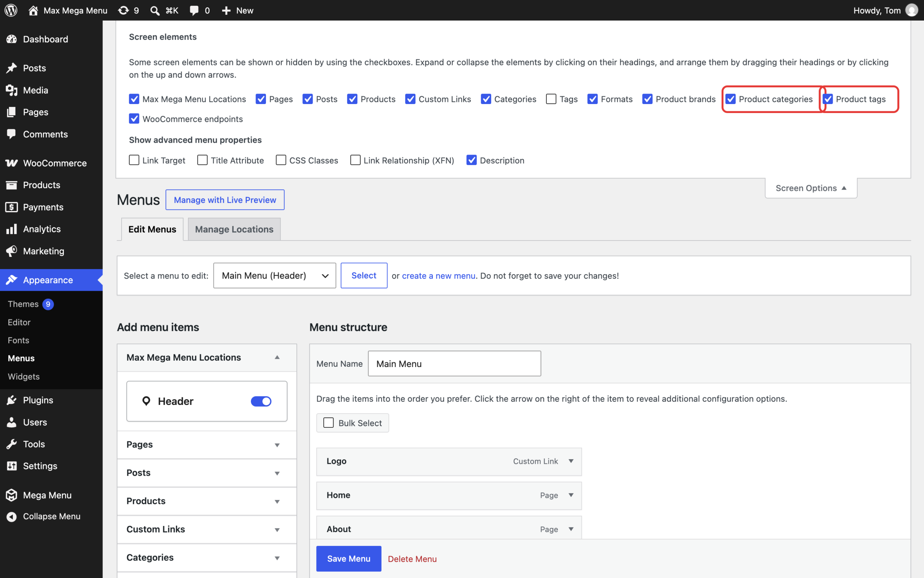Click the Dashboard gauge icon in sidebar

pyautogui.click(x=12, y=39)
